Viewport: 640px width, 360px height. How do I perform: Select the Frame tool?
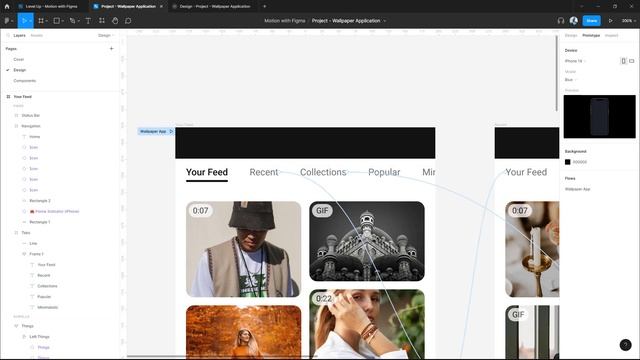click(41, 20)
